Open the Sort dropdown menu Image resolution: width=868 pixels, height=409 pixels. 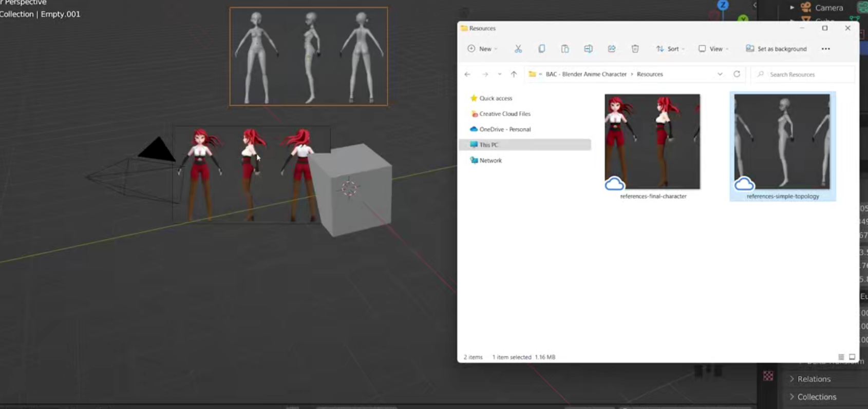(670, 49)
